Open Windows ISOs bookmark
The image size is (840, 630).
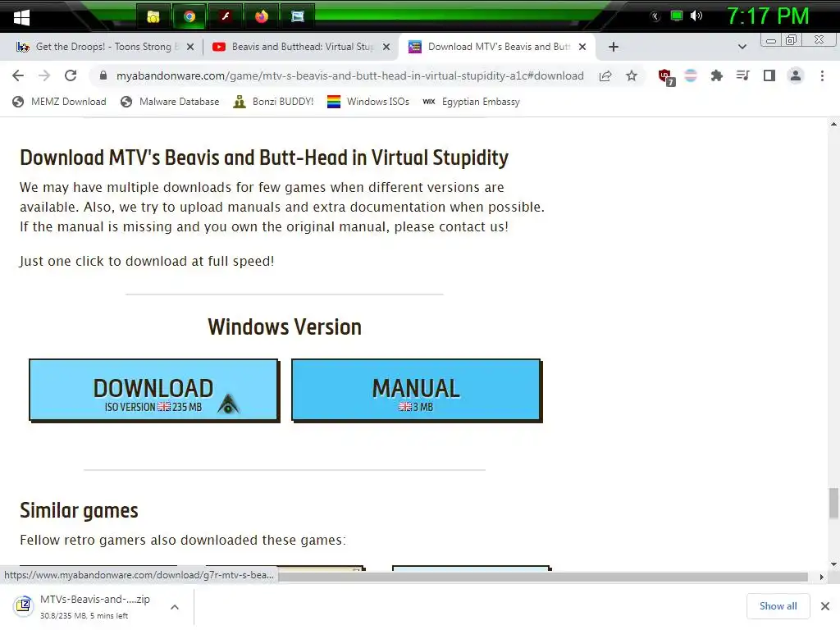(368, 102)
